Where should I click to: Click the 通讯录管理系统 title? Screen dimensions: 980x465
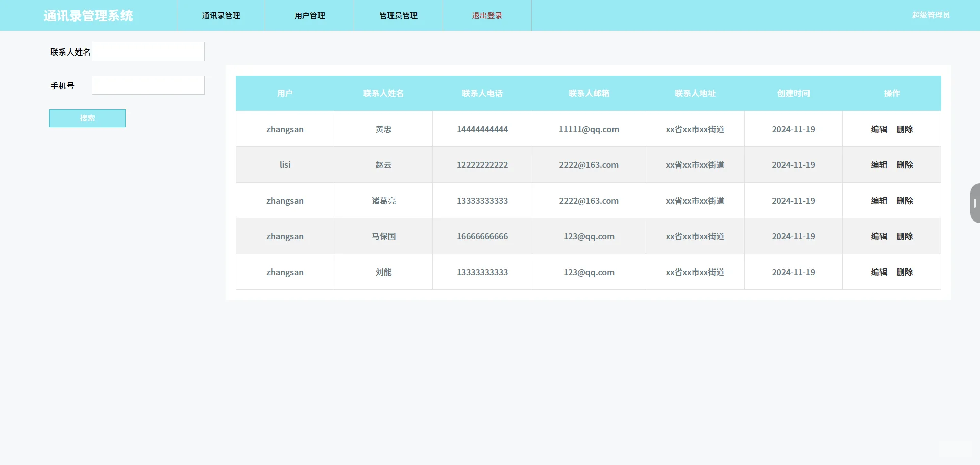88,15
